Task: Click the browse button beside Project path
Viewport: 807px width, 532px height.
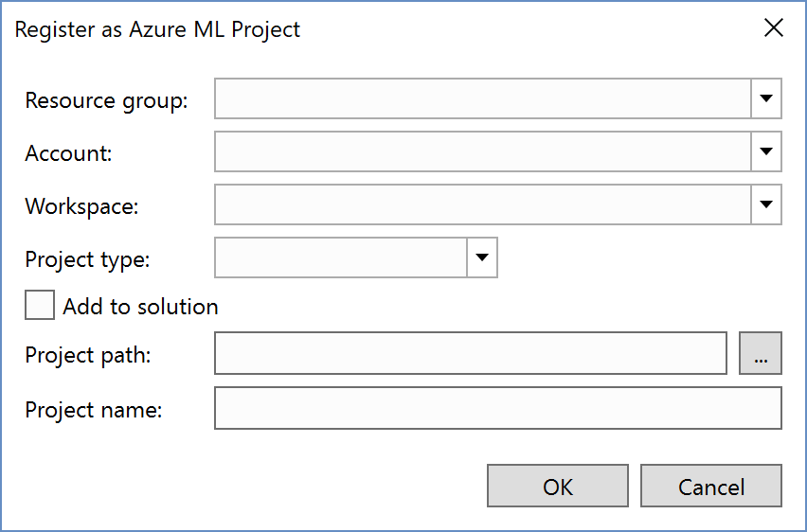Action: (761, 354)
